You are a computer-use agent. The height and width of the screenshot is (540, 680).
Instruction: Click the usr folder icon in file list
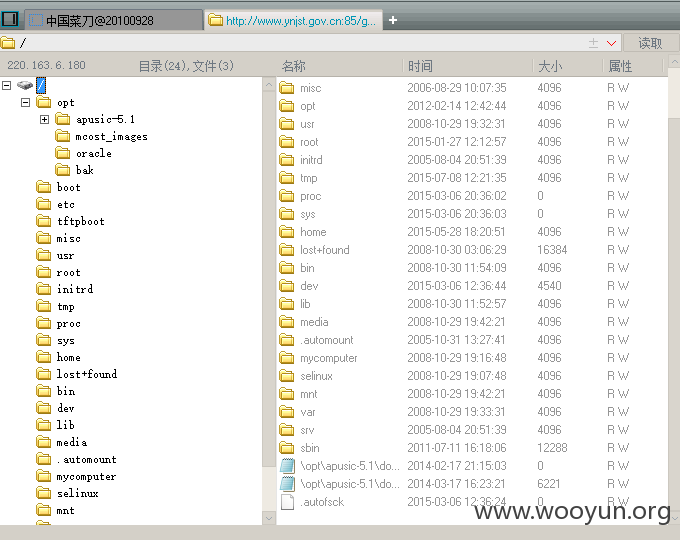(x=287, y=124)
